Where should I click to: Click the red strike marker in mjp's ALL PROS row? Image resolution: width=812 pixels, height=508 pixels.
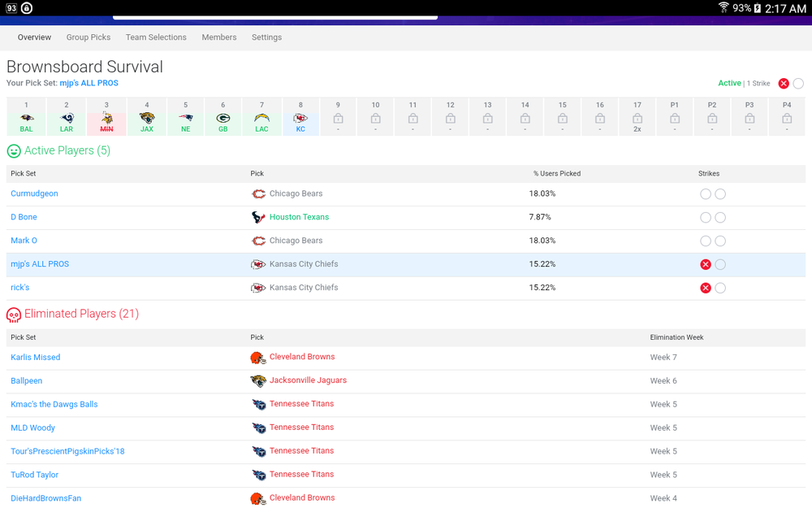click(x=706, y=264)
